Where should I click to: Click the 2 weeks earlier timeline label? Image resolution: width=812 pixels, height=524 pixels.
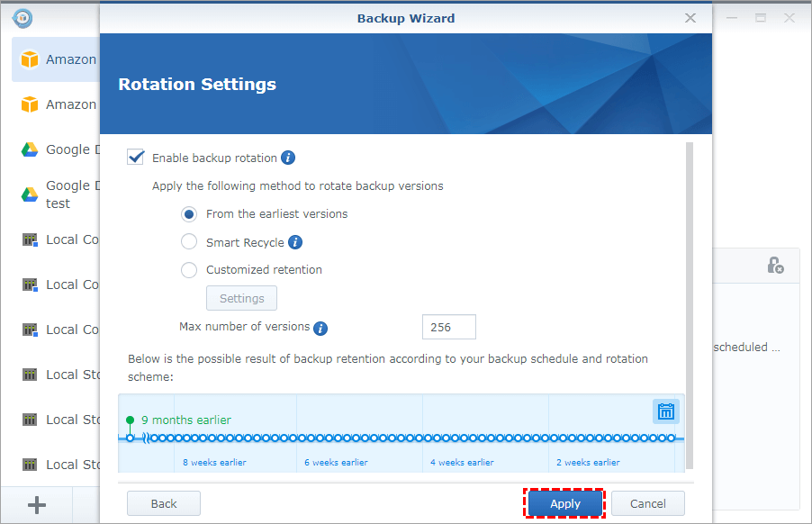pyautogui.click(x=588, y=463)
